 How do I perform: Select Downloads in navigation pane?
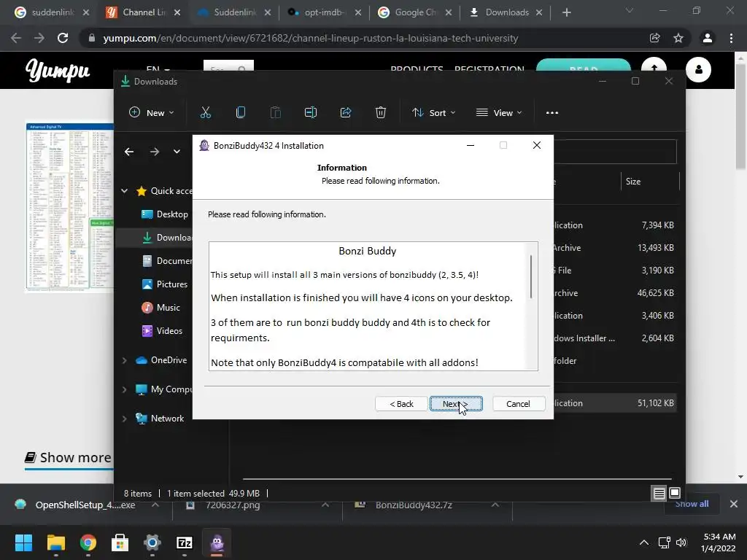(167, 238)
